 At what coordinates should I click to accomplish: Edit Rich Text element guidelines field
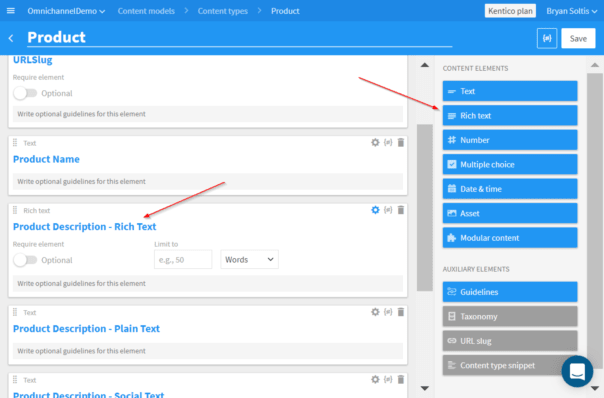coord(208,284)
